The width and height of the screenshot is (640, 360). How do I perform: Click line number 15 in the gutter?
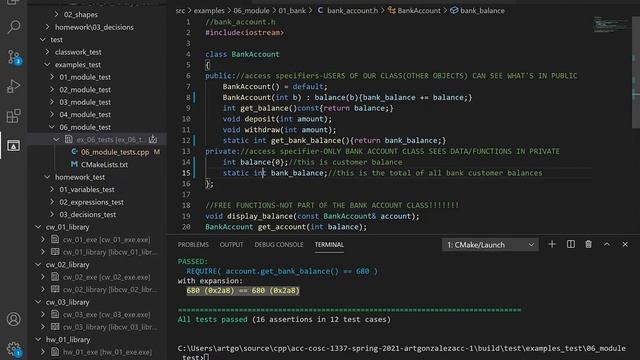click(x=186, y=173)
